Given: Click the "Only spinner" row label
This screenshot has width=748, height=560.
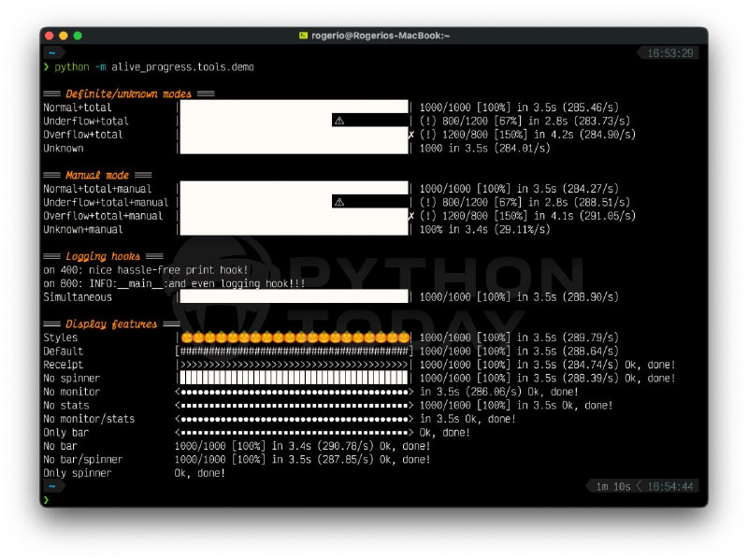Looking at the screenshot, I should (78, 473).
